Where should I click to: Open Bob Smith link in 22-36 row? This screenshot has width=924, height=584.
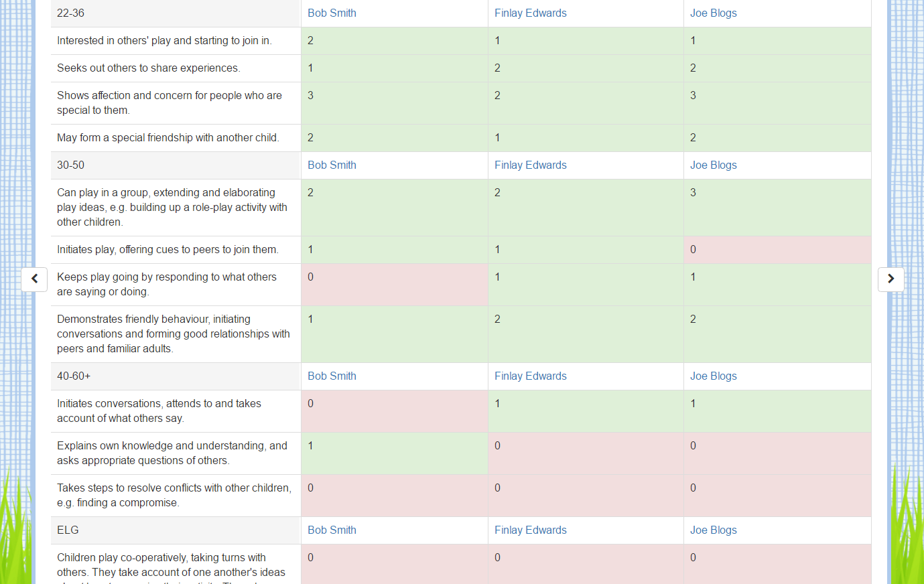click(332, 13)
